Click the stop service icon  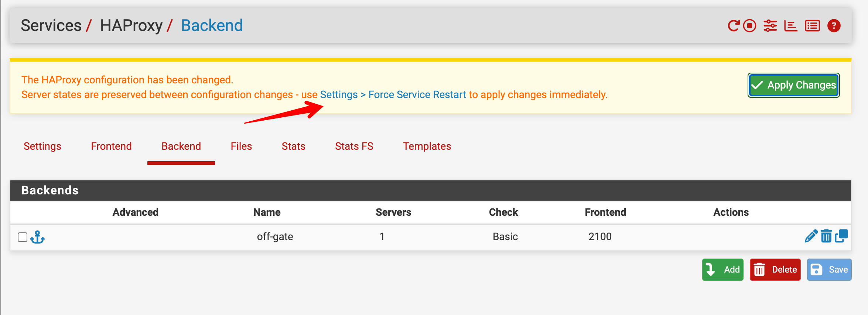pyautogui.click(x=749, y=26)
